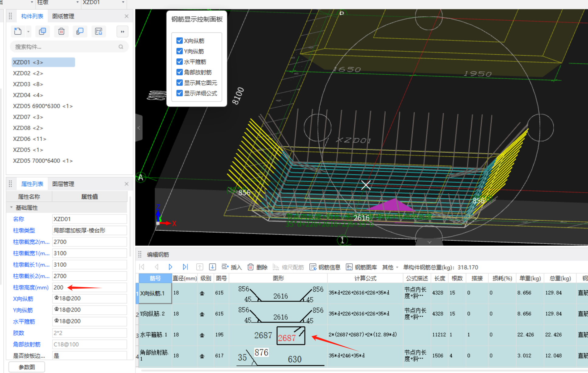Move rebar row down
Screen dimensions: 588x373
coord(212,267)
